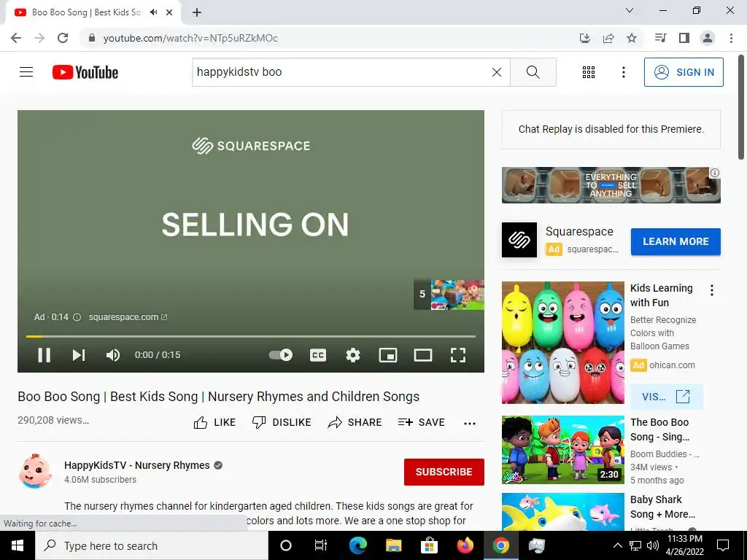The height and width of the screenshot is (560, 747).
Task: Pause the ad video
Action: (44, 355)
